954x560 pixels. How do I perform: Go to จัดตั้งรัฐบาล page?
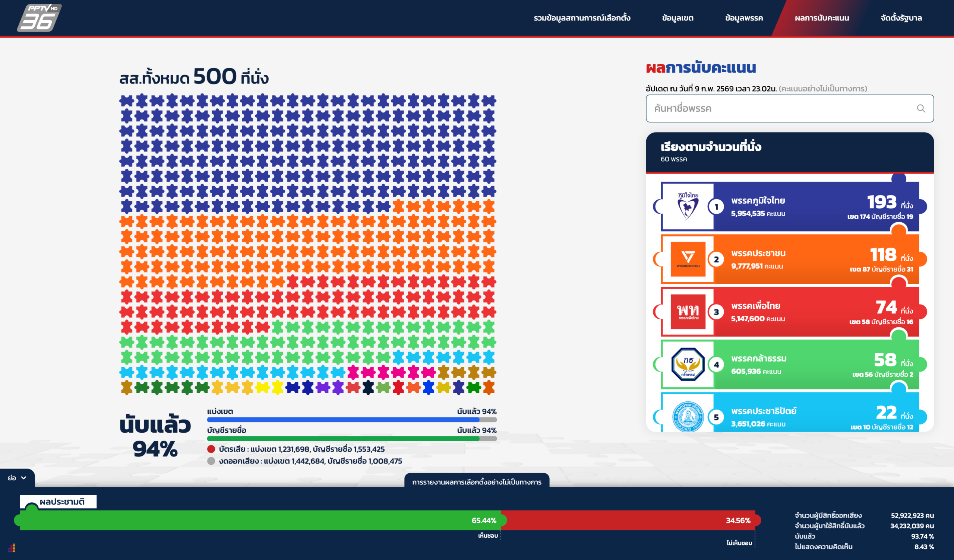click(x=901, y=18)
